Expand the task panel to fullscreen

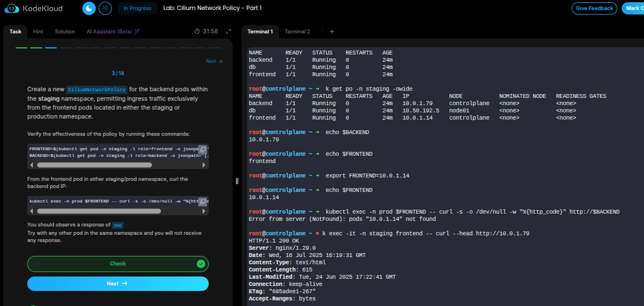pyautogui.click(x=228, y=32)
